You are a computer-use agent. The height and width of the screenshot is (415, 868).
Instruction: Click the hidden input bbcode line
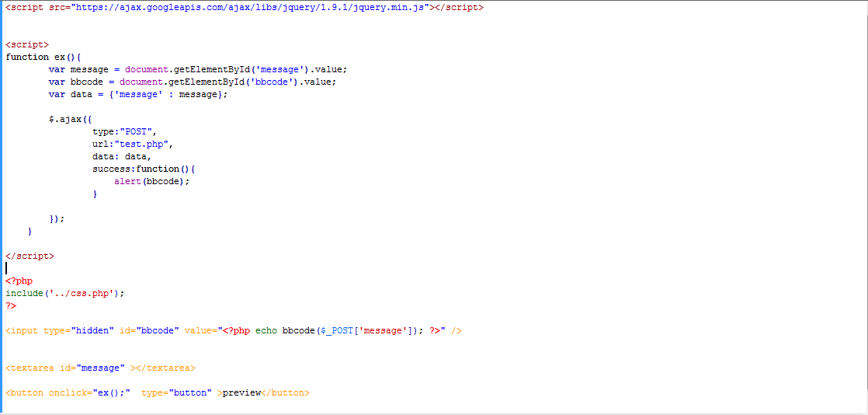(x=234, y=331)
